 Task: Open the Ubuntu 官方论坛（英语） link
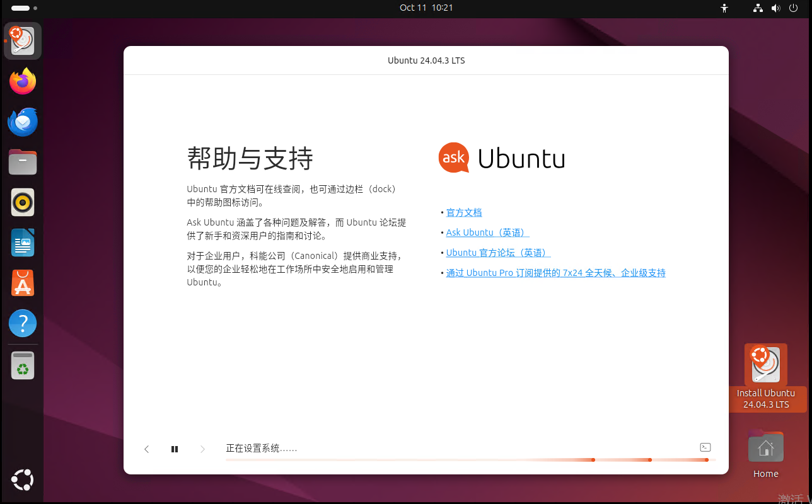pyautogui.click(x=497, y=253)
